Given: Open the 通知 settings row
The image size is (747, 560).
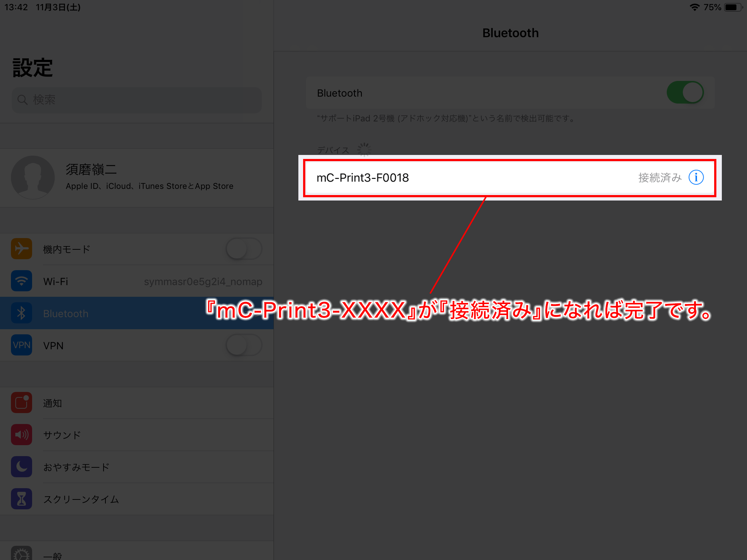Looking at the screenshot, I should click(137, 402).
